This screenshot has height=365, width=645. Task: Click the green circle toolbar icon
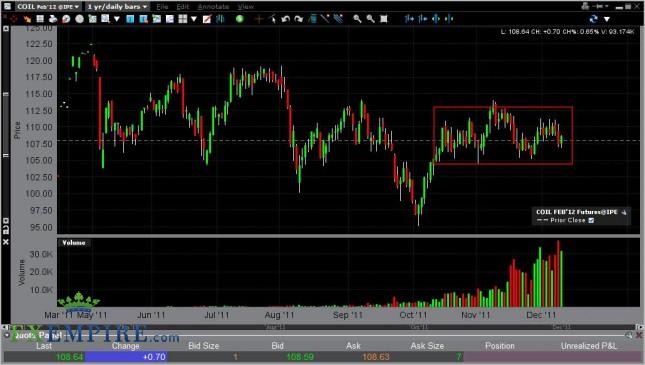click(240, 19)
